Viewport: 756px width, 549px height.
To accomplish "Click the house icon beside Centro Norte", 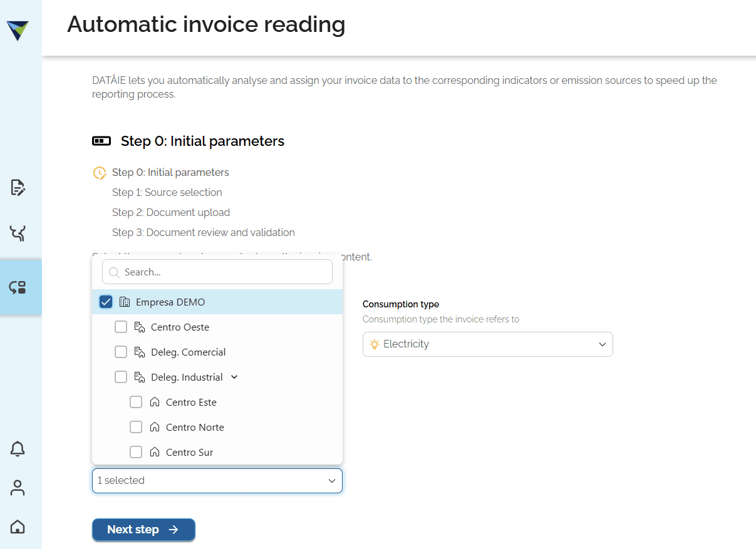I will [155, 427].
